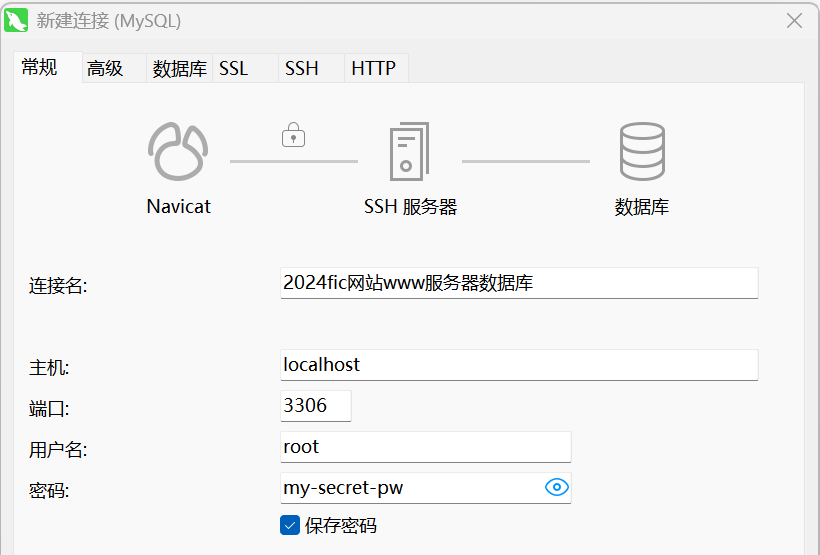
Task: Click the 数据库 caption under the cylinder
Action: (x=642, y=207)
